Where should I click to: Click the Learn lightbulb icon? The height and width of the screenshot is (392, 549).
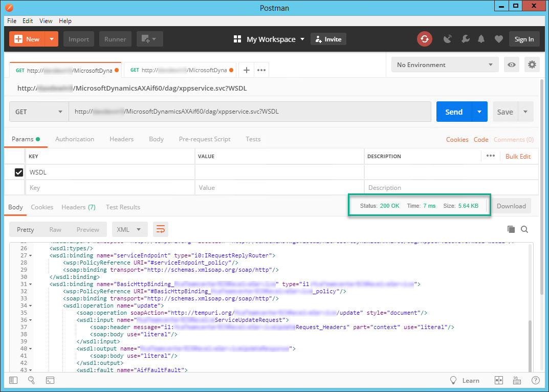(x=453, y=380)
